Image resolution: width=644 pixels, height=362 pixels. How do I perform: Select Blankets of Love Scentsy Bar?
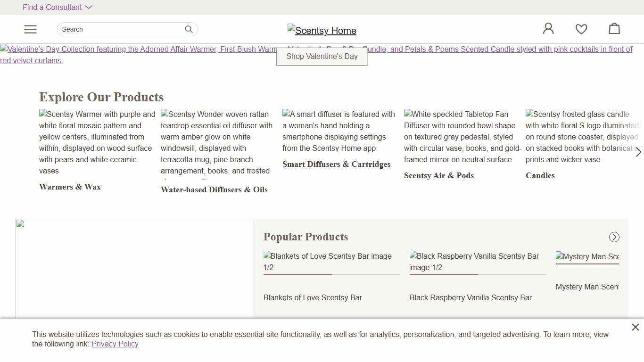pos(313,297)
